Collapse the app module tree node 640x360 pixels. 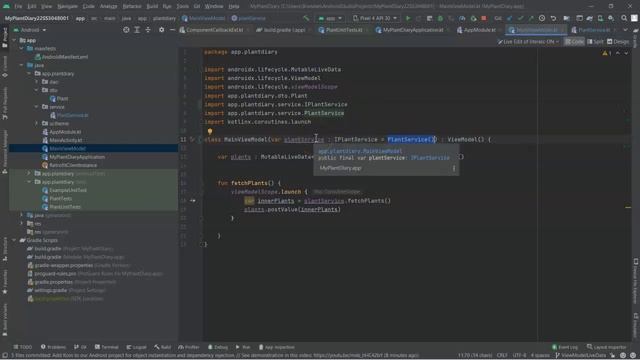[14, 40]
